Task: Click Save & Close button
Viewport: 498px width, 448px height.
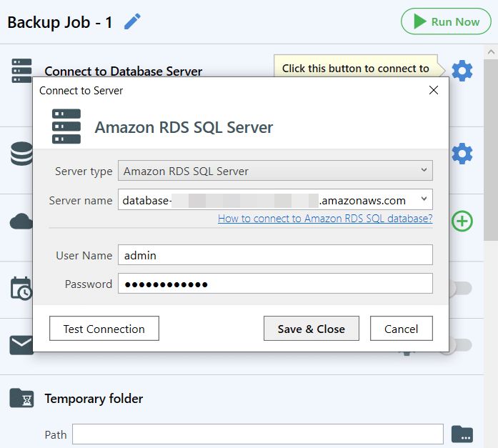Action: [x=312, y=328]
